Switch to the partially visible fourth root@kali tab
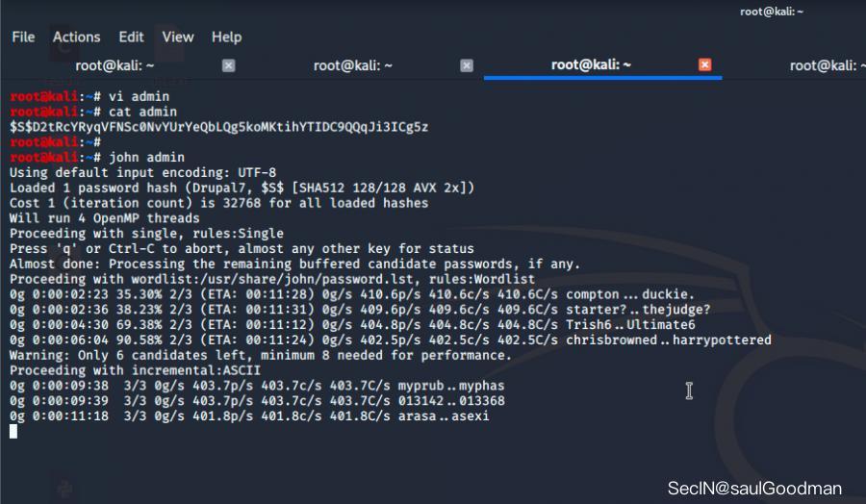Screen dimensions: 866x504 click(x=828, y=65)
